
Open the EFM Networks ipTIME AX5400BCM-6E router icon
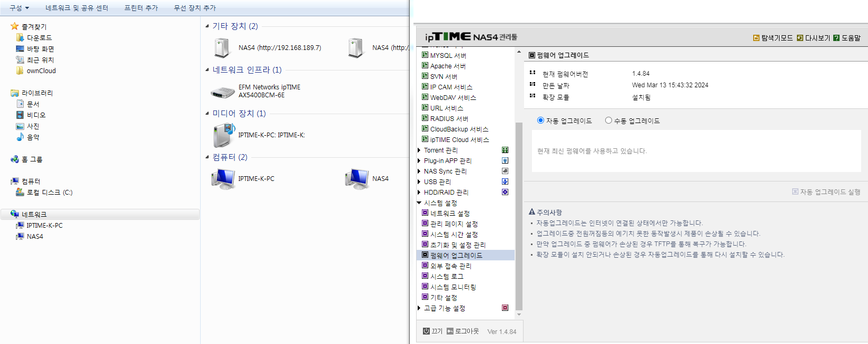tap(223, 93)
